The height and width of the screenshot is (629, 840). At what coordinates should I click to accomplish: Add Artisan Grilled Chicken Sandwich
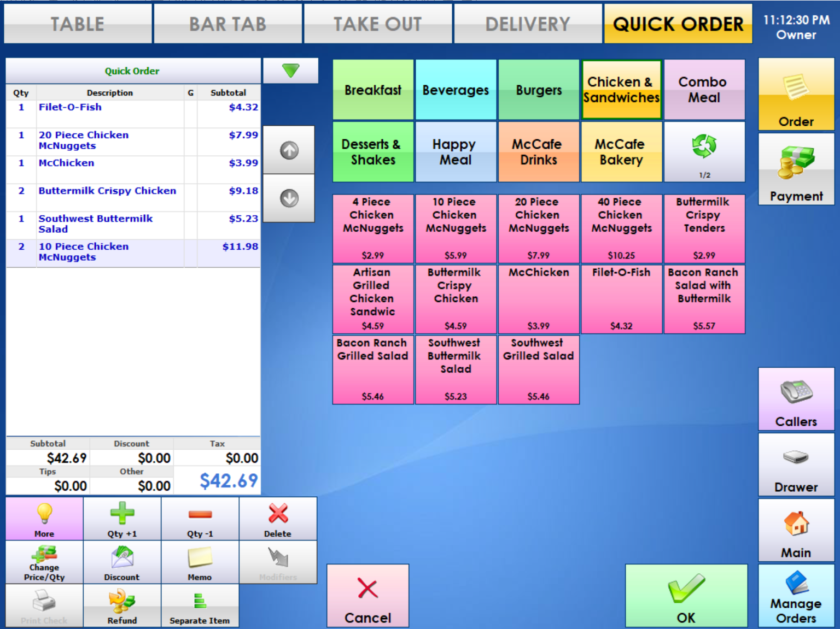coord(373,299)
